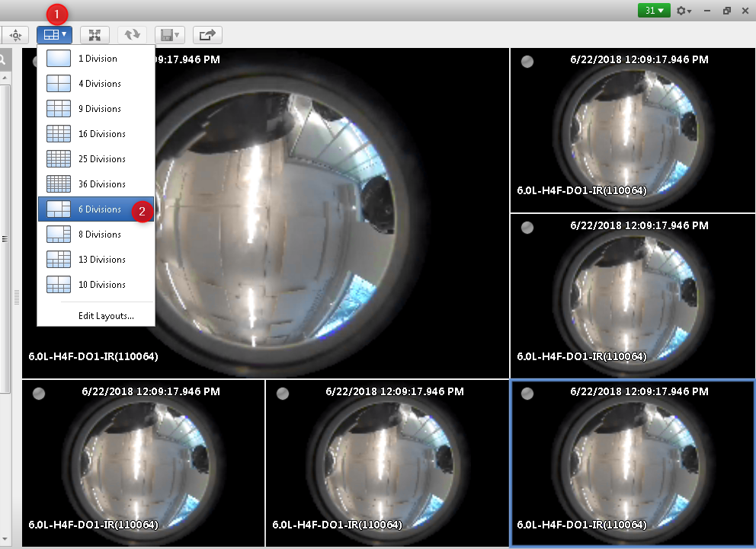Image resolution: width=756 pixels, height=549 pixels.
Task: Select 1 Division from the layout menu
Action: [98, 58]
